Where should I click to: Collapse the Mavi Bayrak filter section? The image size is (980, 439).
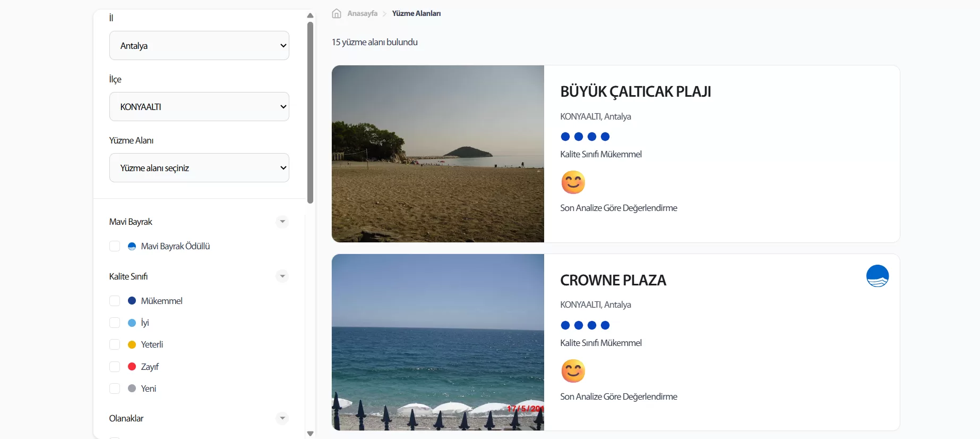point(282,222)
